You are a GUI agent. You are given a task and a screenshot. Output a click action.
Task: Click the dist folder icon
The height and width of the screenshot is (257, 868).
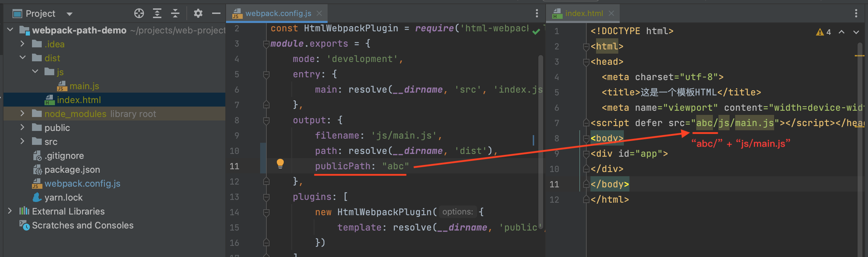(37, 58)
